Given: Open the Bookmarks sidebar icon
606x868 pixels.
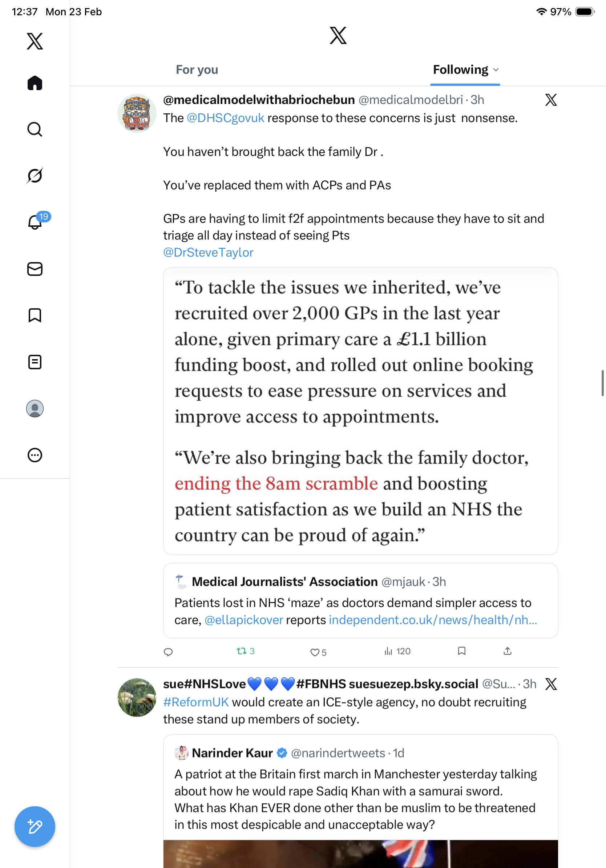Looking at the screenshot, I should 35,315.
